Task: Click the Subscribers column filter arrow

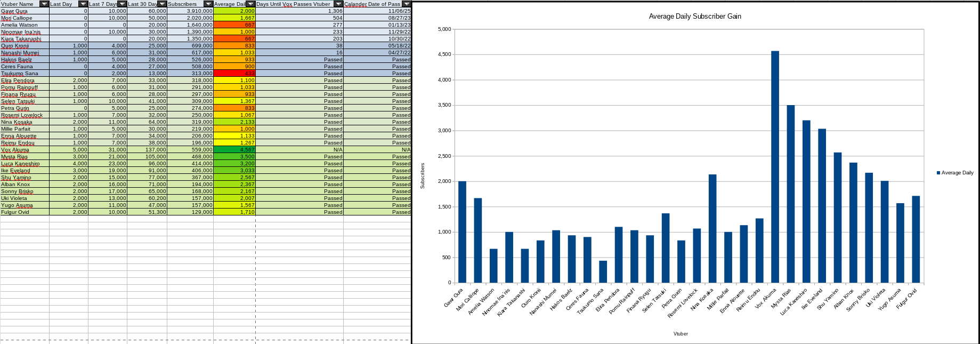Action: point(208,4)
